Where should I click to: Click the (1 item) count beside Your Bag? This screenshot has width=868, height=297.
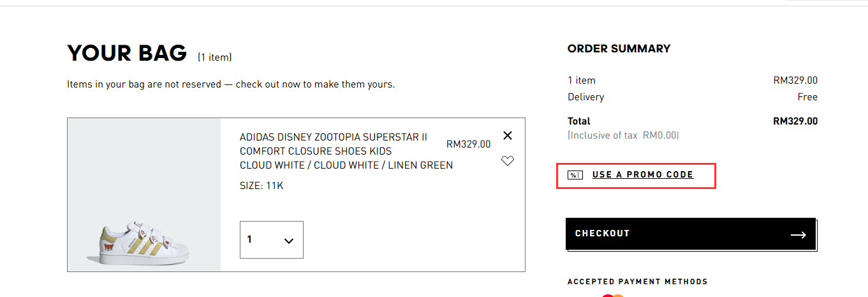(214, 57)
